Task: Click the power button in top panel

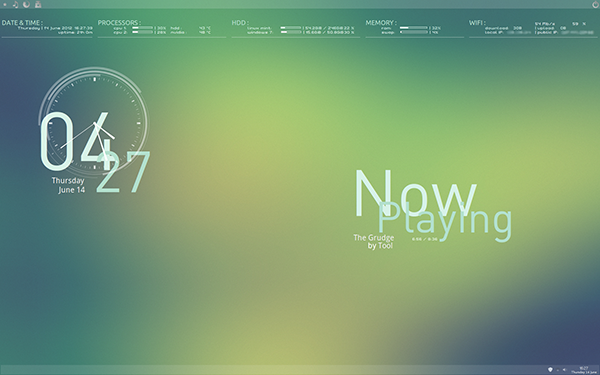Action: (595, 4)
